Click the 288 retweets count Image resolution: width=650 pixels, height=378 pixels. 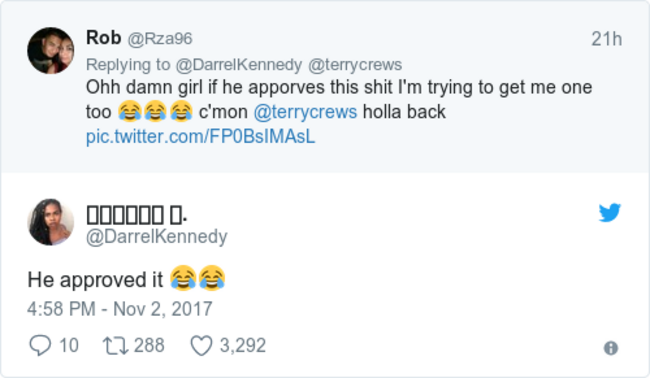149,346
